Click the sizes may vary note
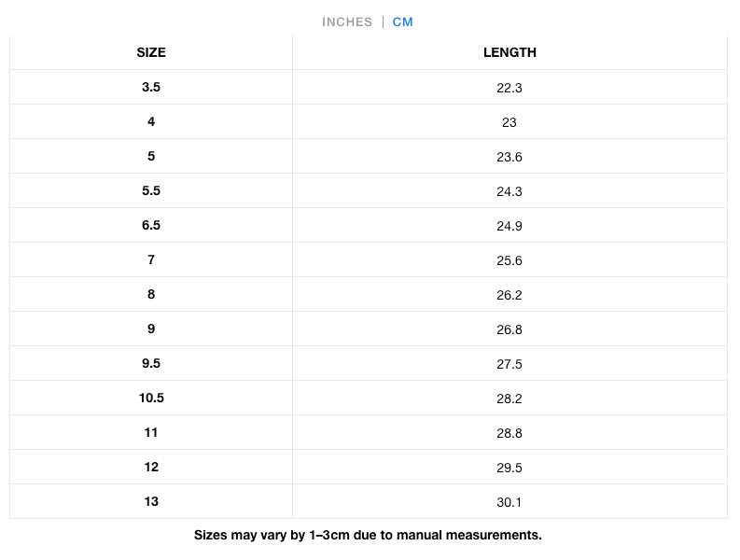Screen dimensions: 740x560 tap(368, 535)
